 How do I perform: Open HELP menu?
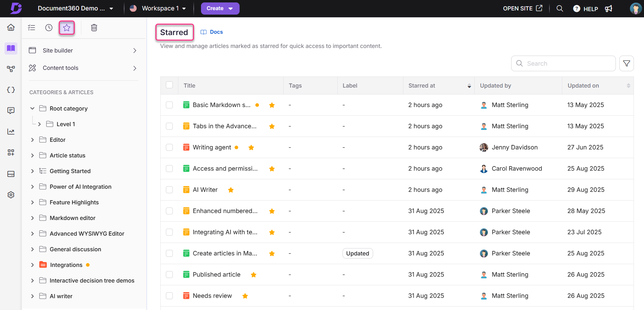[x=586, y=9]
